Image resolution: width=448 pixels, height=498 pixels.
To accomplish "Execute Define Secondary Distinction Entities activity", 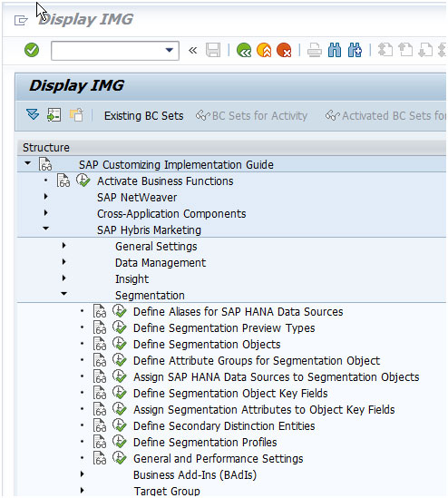I will (x=120, y=425).
